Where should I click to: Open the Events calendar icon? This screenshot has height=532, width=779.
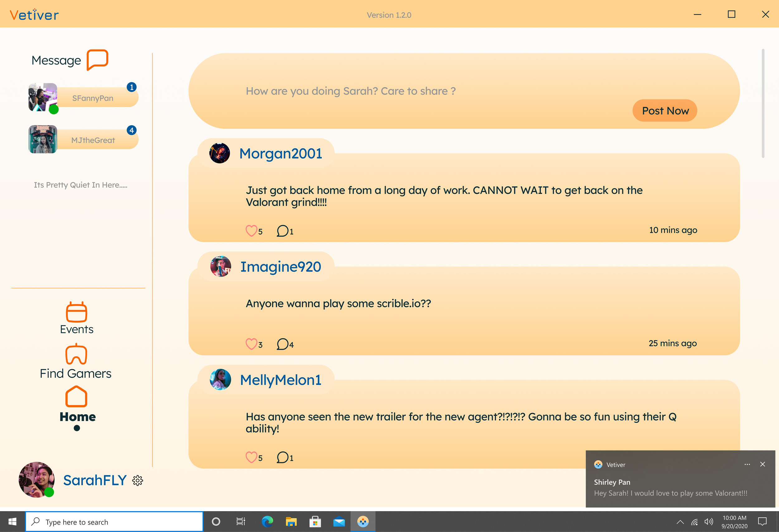coord(76,312)
